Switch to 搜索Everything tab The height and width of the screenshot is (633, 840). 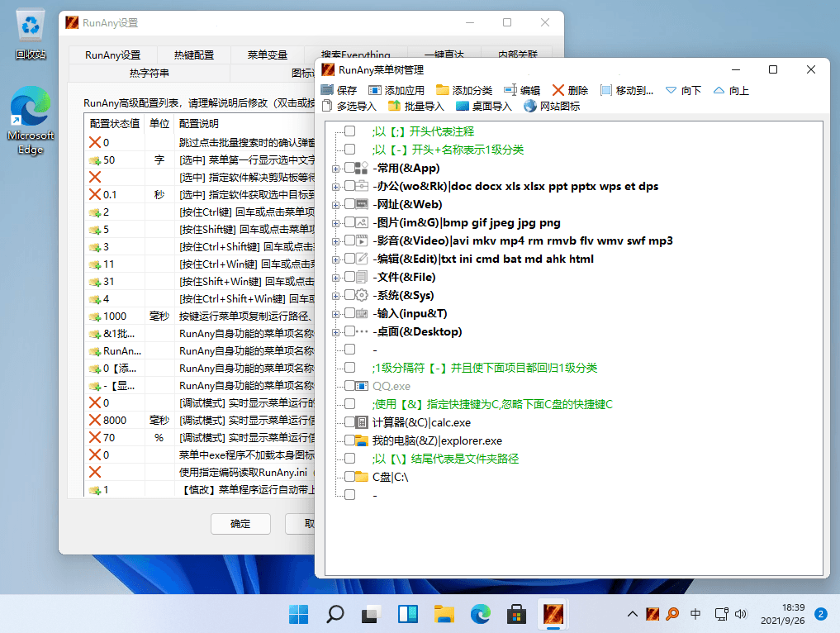click(356, 54)
